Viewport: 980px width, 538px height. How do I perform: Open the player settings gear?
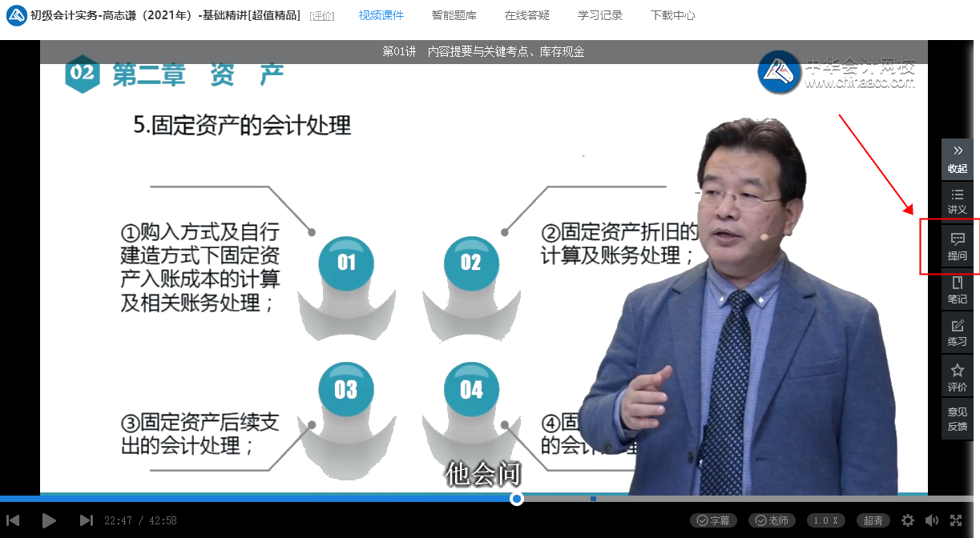coord(908,520)
